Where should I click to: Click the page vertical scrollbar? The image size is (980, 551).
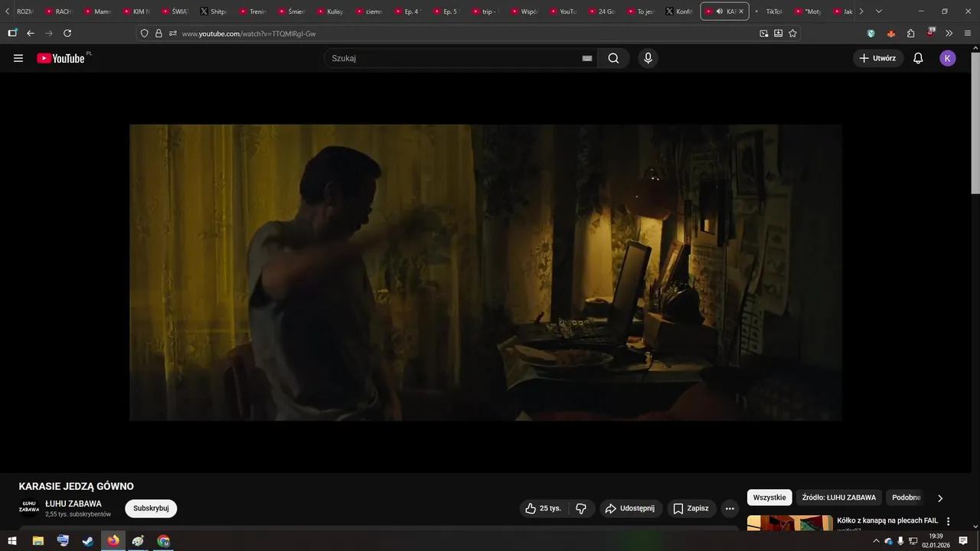975,122
